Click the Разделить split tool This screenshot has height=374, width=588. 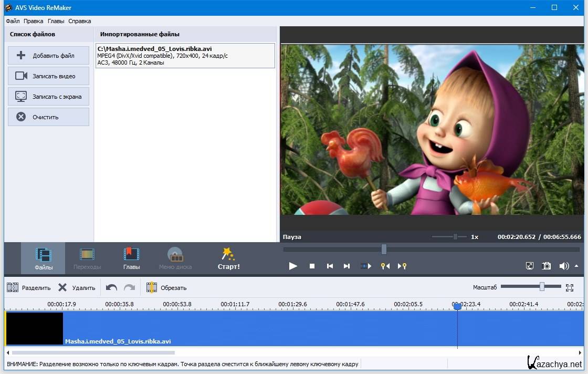tap(29, 287)
